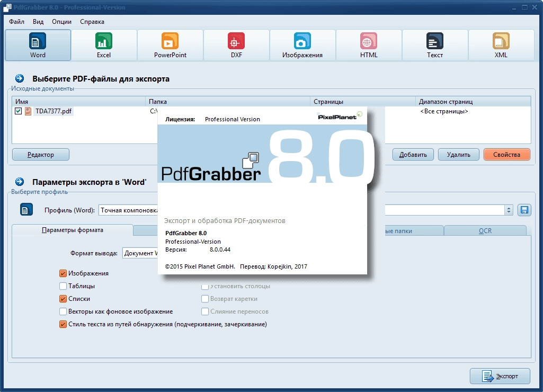Click the Папка column header
Viewport: 543px width, 392px height.
pyautogui.click(x=227, y=102)
